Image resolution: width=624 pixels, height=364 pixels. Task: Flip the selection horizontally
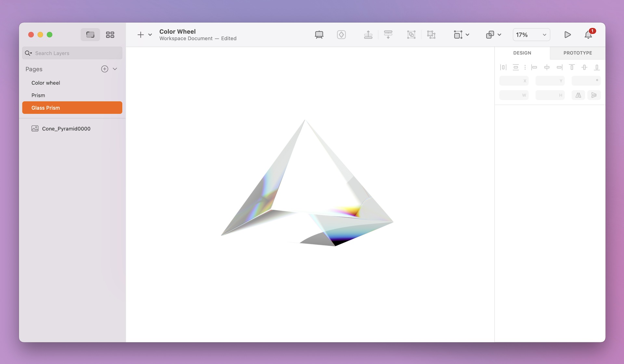point(578,95)
